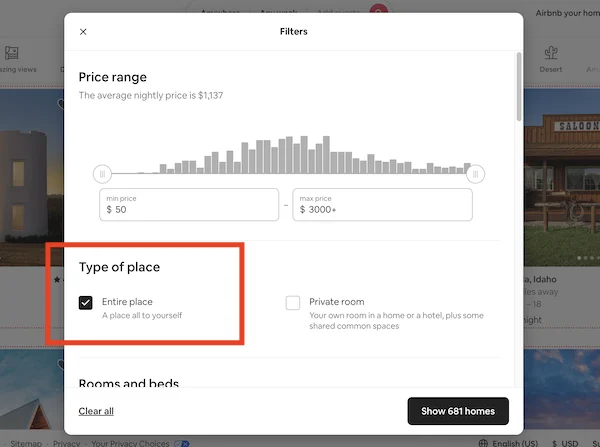Close the Filters dialog with X
The height and width of the screenshot is (447, 600).
point(83,32)
